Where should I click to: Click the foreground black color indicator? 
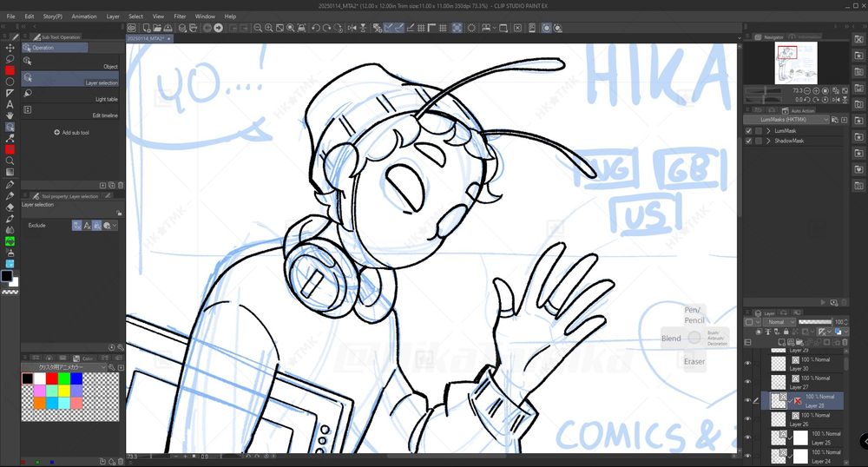(7, 275)
